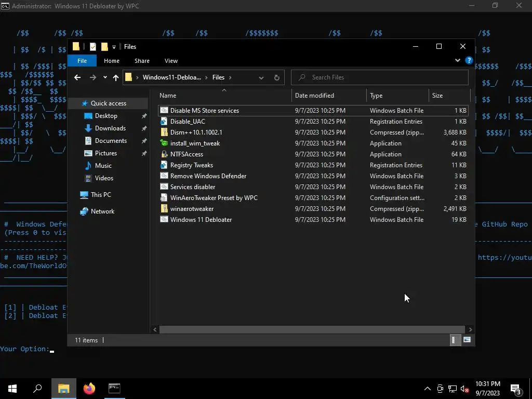Click the NTFSAccess application icon
The image size is (532, 399).
point(164,154)
